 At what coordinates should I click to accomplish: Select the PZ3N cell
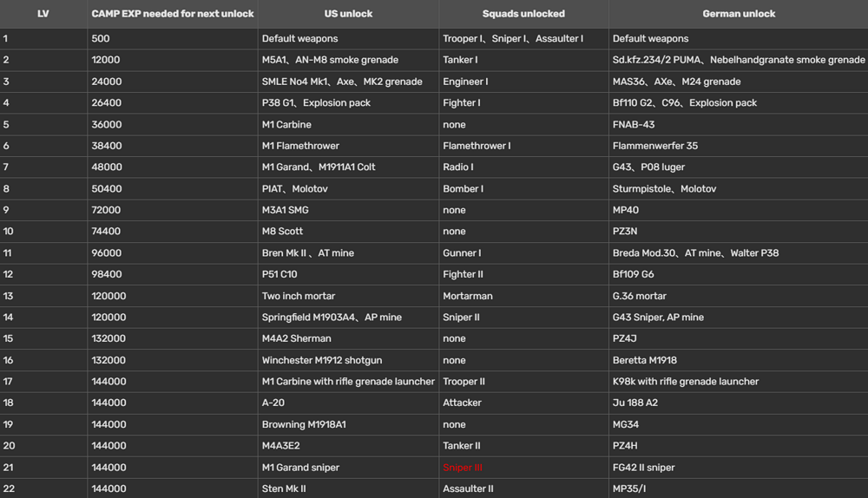pyautogui.click(x=739, y=232)
